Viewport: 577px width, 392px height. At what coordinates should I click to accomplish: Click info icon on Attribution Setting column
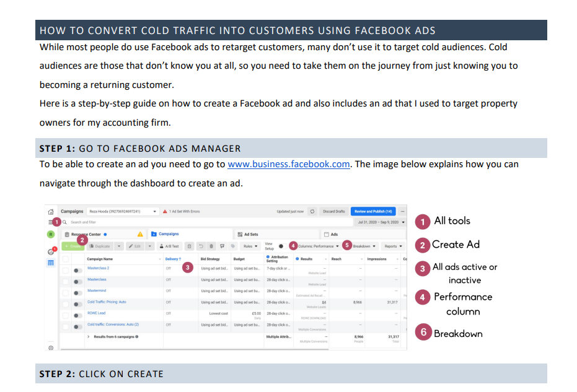point(268,257)
